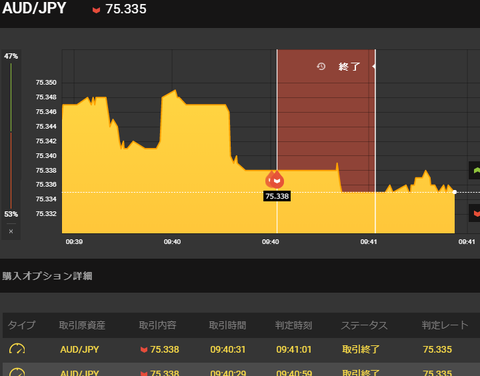
Task: Click the 購入オプション詳細 heading
Action: coord(47,276)
